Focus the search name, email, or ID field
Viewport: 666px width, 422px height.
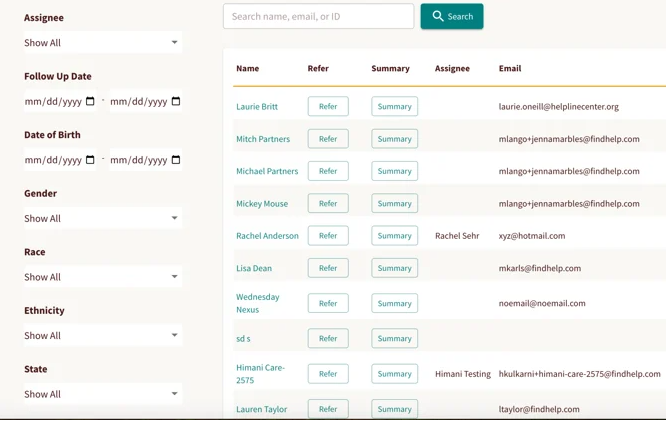[x=319, y=17]
